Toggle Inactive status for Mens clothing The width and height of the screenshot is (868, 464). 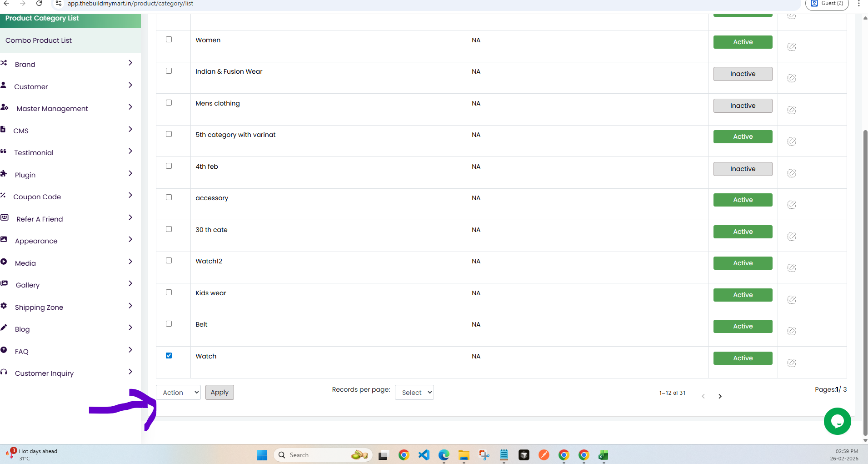point(743,106)
